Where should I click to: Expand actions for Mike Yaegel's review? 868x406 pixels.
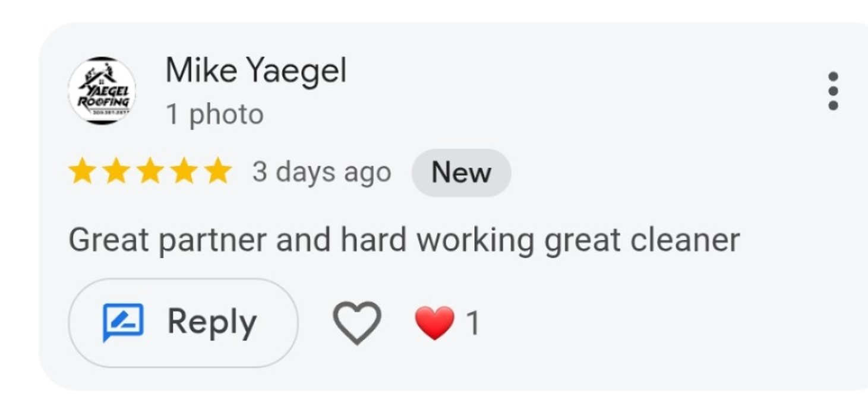(834, 90)
